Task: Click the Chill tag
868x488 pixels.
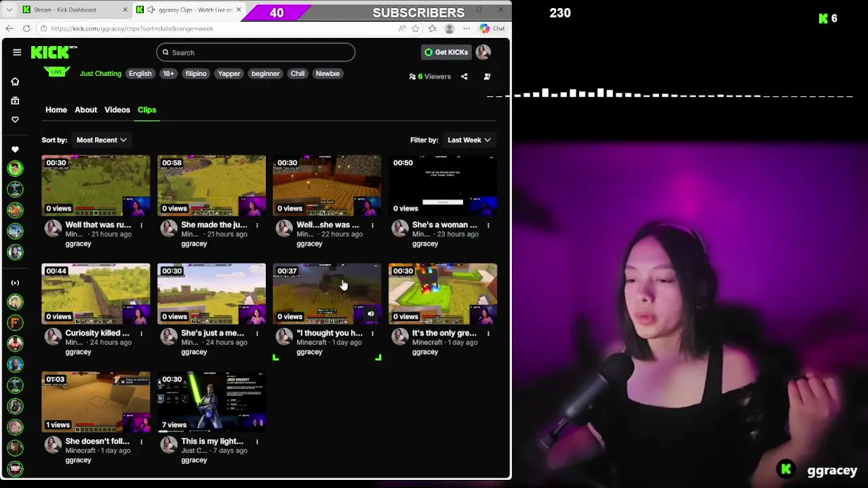Action: click(298, 73)
